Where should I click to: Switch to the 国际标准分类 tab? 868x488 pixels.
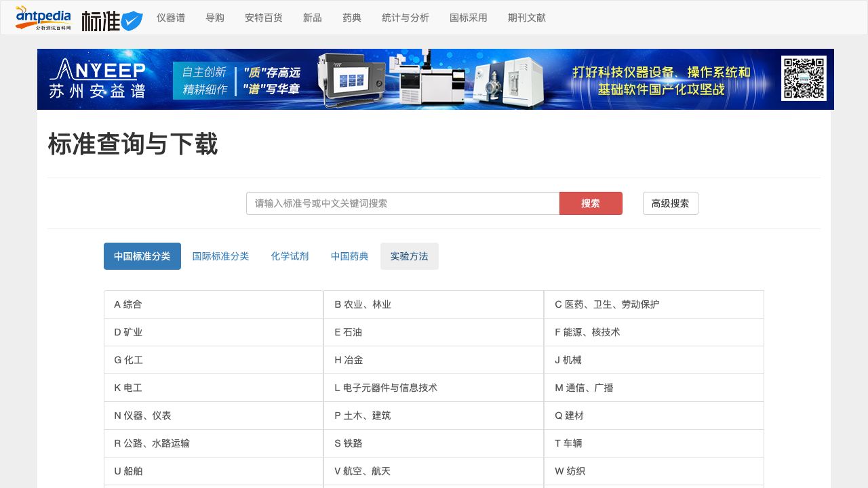(x=221, y=256)
